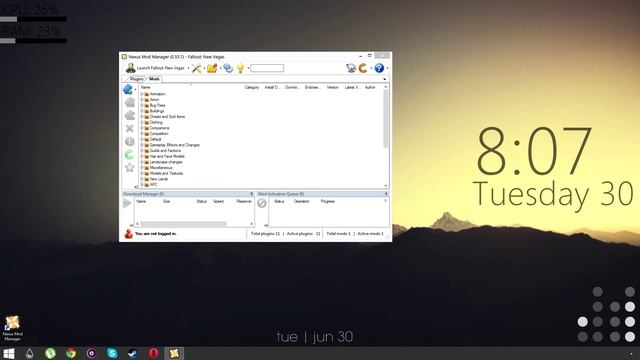Expand the Armor category
Screen dimensions: 640x360
(x=142, y=100)
